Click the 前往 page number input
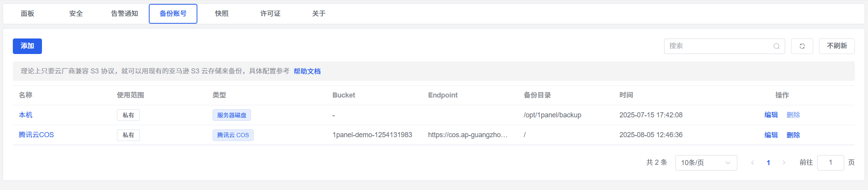 [x=830, y=163]
